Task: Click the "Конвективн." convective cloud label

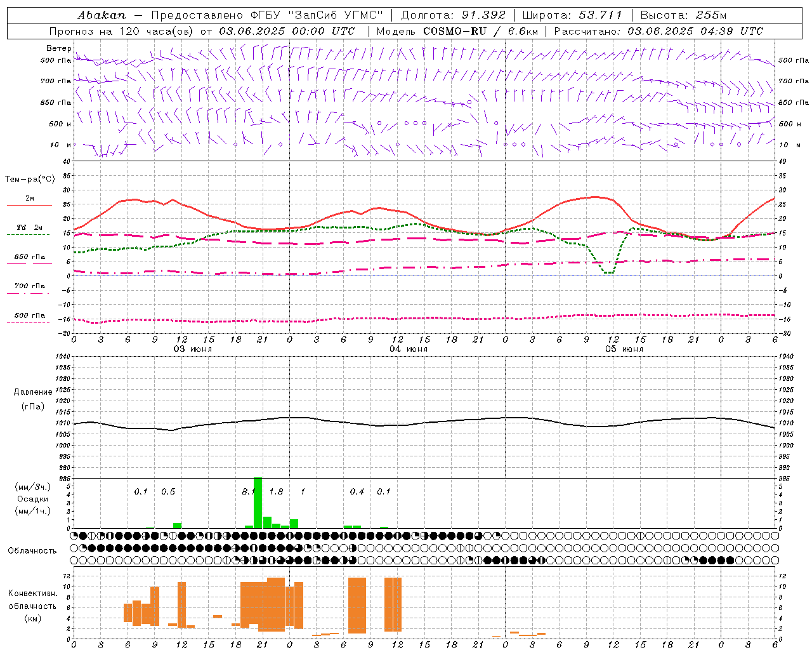Action: pyautogui.click(x=32, y=594)
